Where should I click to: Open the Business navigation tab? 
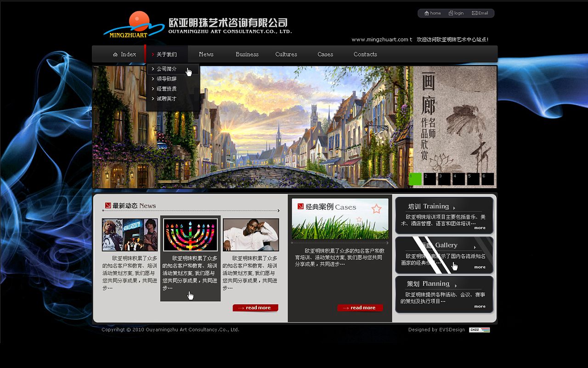click(x=247, y=54)
